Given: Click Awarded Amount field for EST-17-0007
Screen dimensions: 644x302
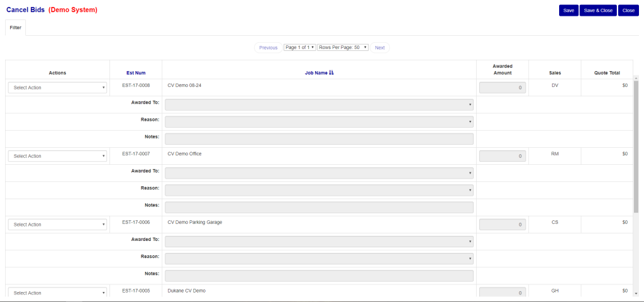Looking at the screenshot, I should [x=502, y=156].
